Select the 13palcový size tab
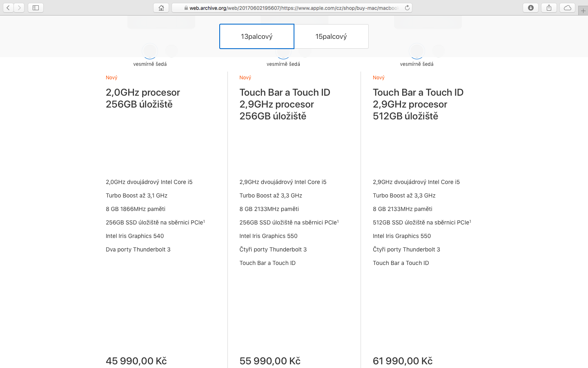The width and height of the screenshot is (588, 368). (x=256, y=36)
